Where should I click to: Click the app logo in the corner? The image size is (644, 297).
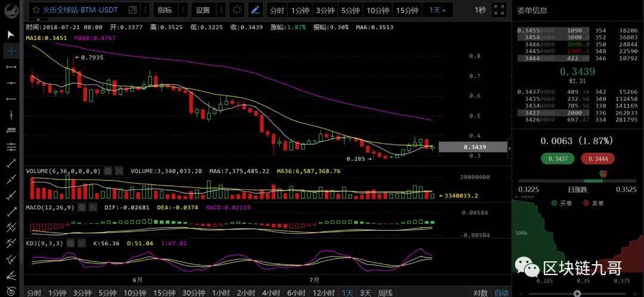13,10
